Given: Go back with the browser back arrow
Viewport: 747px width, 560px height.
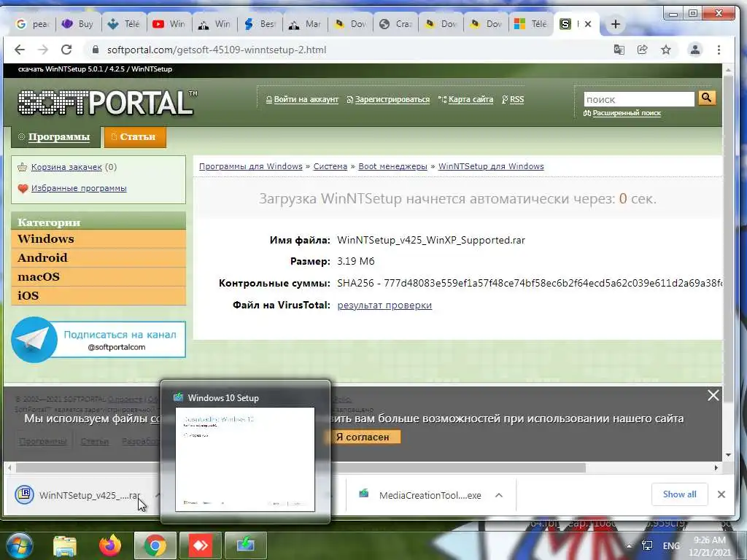Looking at the screenshot, I should pos(20,50).
